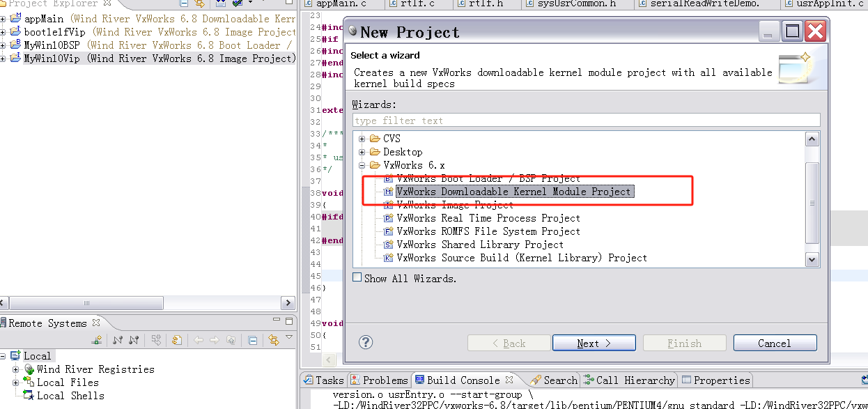Switch to the Tasks tab

[323, 380]
